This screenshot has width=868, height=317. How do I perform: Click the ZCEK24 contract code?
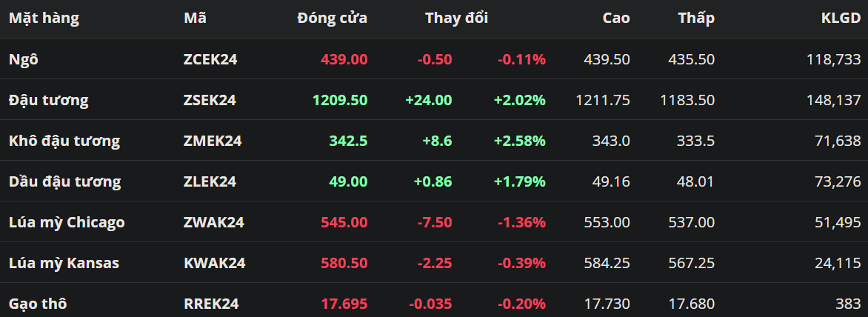coord(210,59)
